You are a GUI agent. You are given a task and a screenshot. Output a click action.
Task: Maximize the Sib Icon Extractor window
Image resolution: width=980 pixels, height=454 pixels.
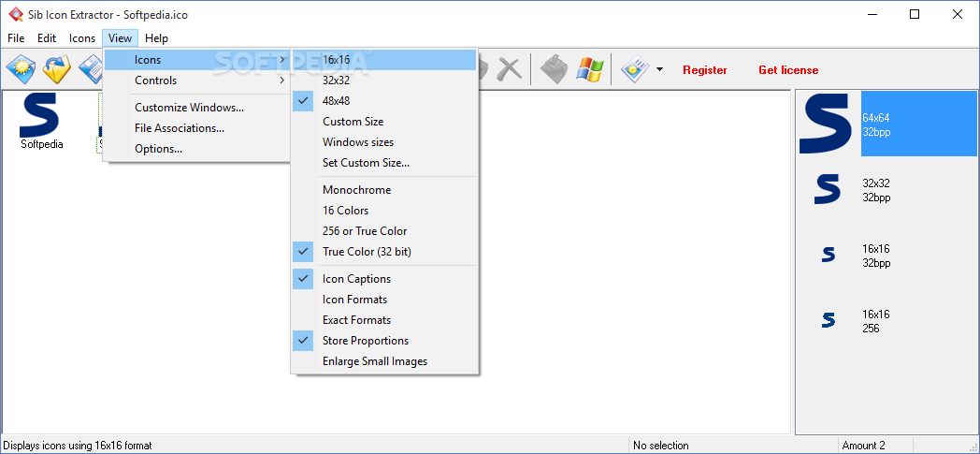click(915, 14)
